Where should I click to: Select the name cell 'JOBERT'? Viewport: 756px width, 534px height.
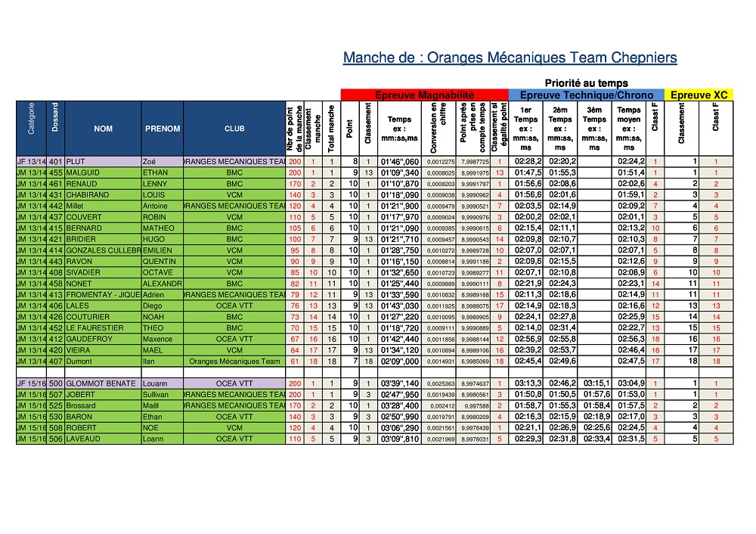[103, 395]
